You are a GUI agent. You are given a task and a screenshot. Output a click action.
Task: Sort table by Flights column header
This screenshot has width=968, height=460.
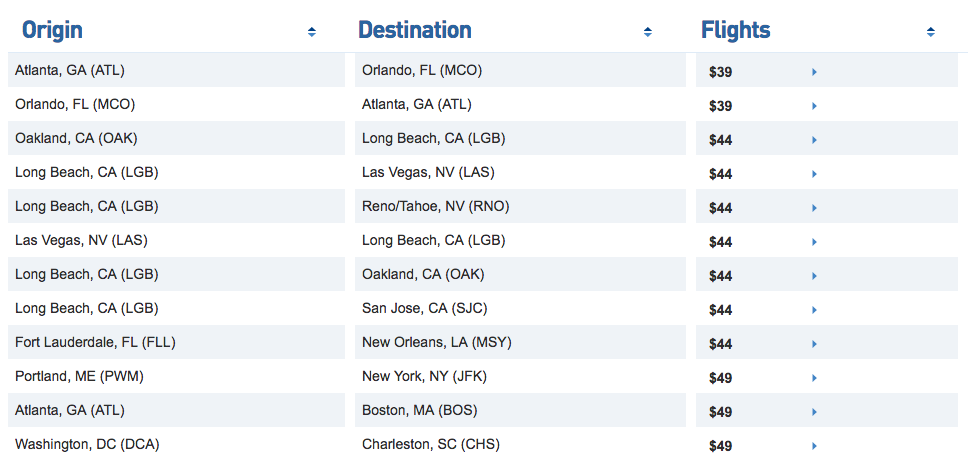736,30
